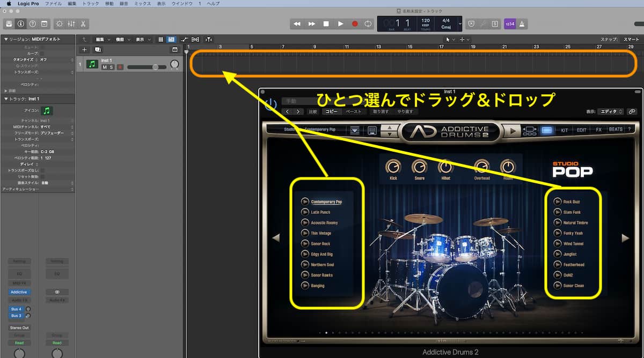This screenshot has width=644, height=358.
Task: Collapse the トラック: Inst 1 inspector section
Action: pyautogui.click(x=5, y=99)
